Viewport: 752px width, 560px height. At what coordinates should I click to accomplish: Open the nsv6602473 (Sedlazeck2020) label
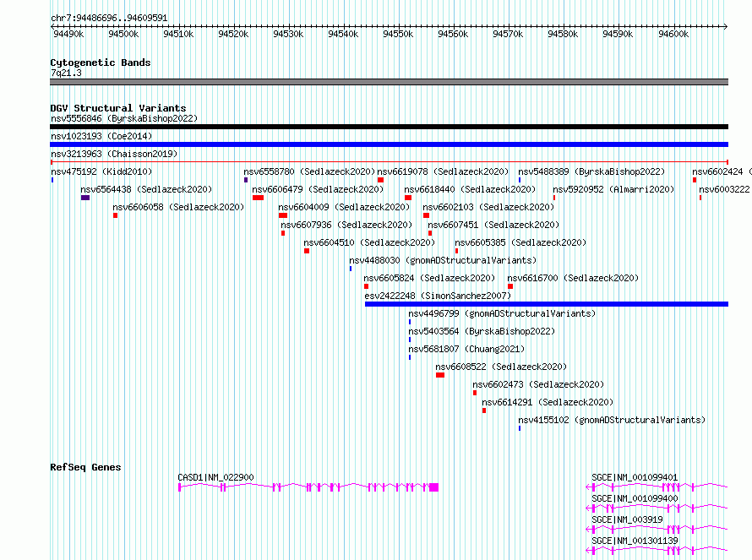[x=538, y=384]
